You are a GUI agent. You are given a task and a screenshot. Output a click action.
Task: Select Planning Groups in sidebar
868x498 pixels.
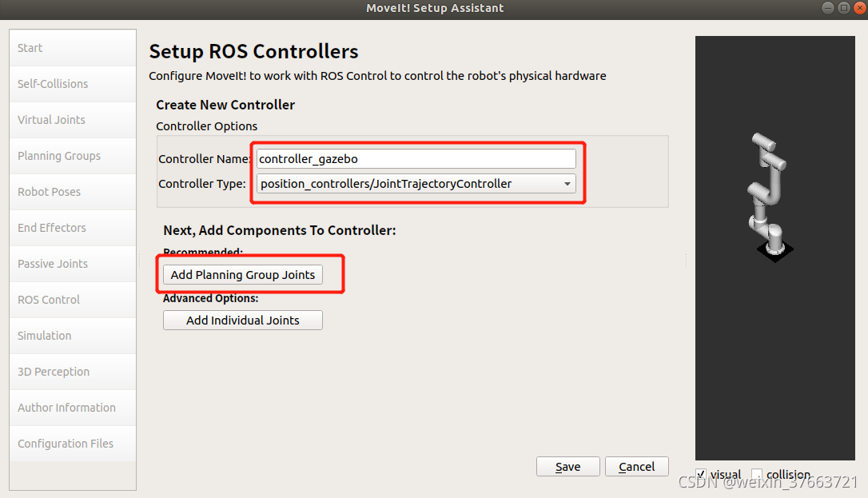73,156
